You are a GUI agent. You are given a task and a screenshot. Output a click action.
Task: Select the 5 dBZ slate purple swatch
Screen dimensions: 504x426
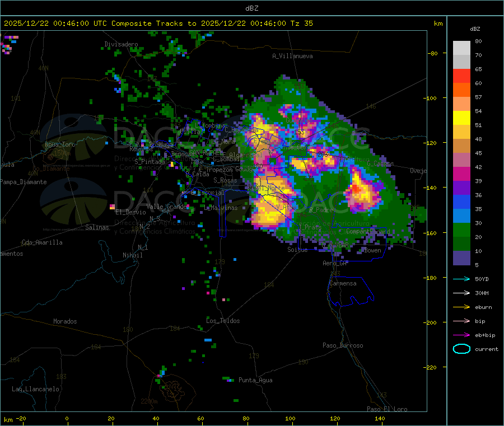pyautogui.click(x=461, y=258)
